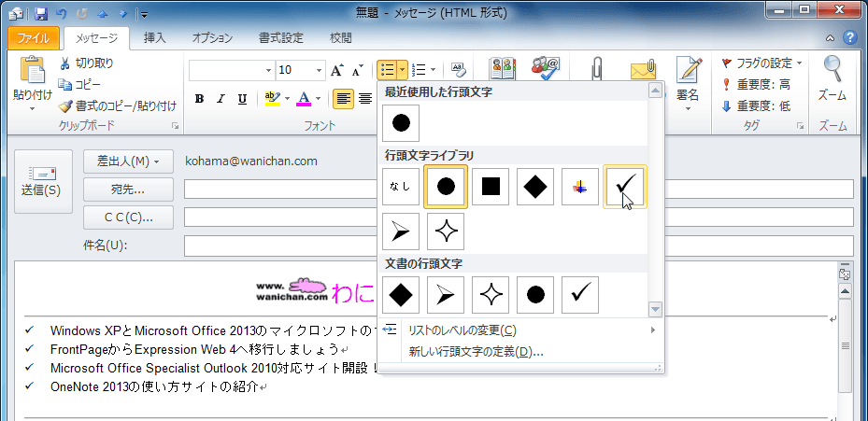Image resolution: width=868 pixels, height=421 pixels.
Task: Toggle Center alignment button
Action: [x=364, y=99]
